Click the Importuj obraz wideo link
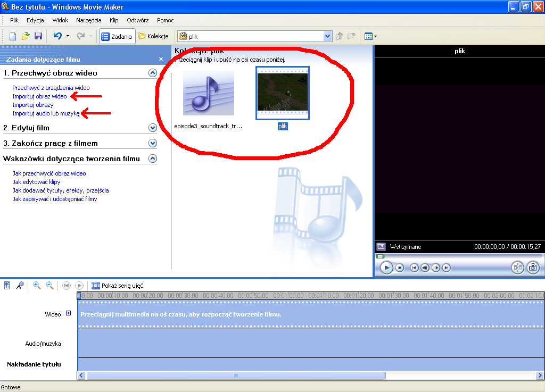 (x=39, y=96)
